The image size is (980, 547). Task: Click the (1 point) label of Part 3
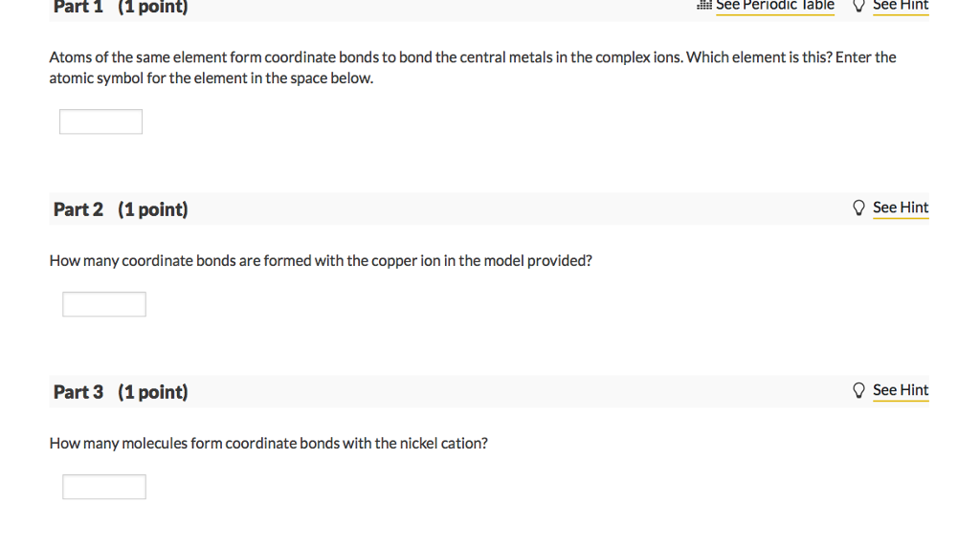click(153, 392)
